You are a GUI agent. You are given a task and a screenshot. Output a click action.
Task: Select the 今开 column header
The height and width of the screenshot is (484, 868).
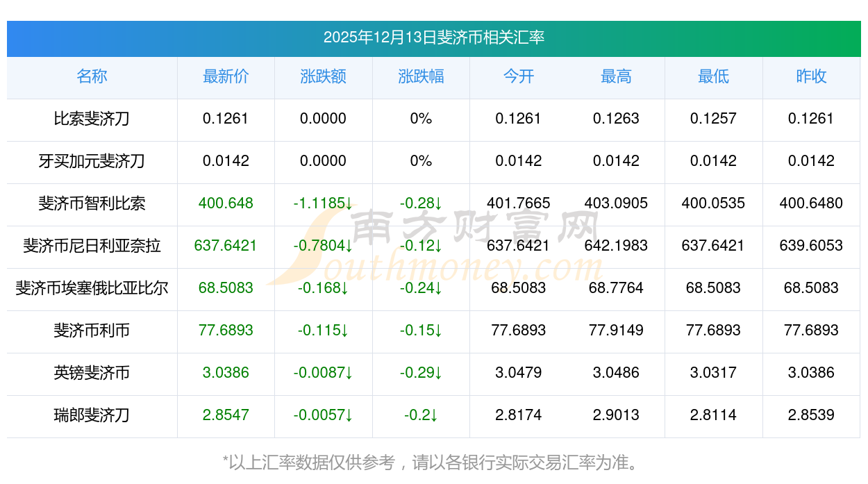click(x=518, y=76)
